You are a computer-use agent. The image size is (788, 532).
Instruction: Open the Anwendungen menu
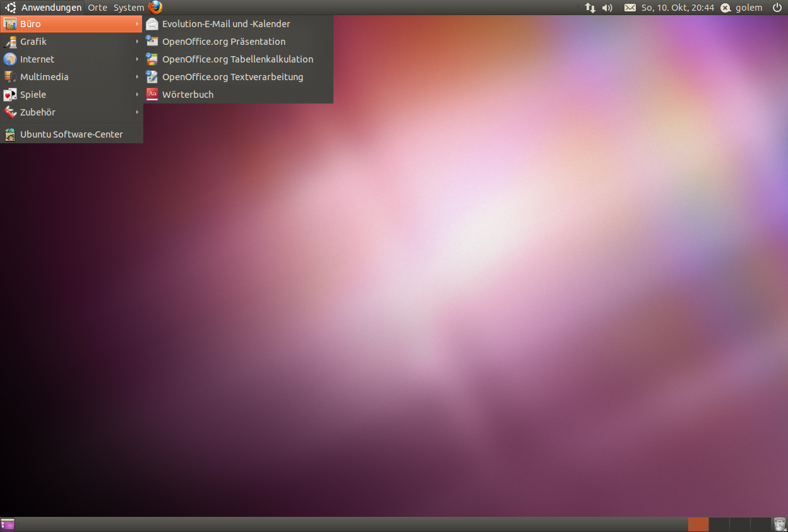coord(51,8)
